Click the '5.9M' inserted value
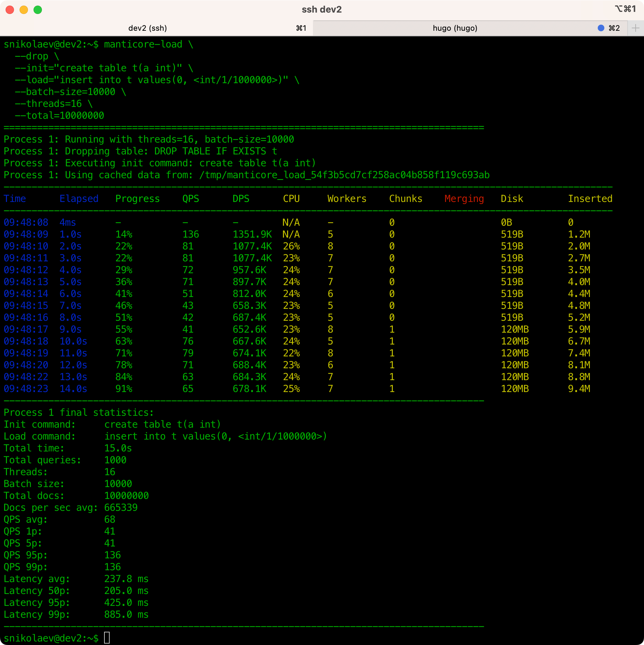This screenshot has height=645, width=644. pyautogui.click(x=579, y=329)
